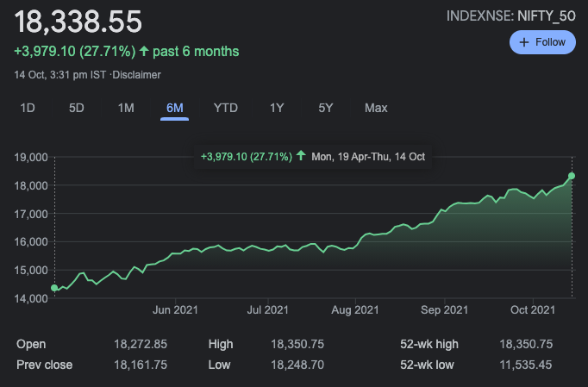The width and height of the screenshot is (588, 387).
Task: Click the INDEXNSE: NIFTY_50 ticker label
Action: 510,16
